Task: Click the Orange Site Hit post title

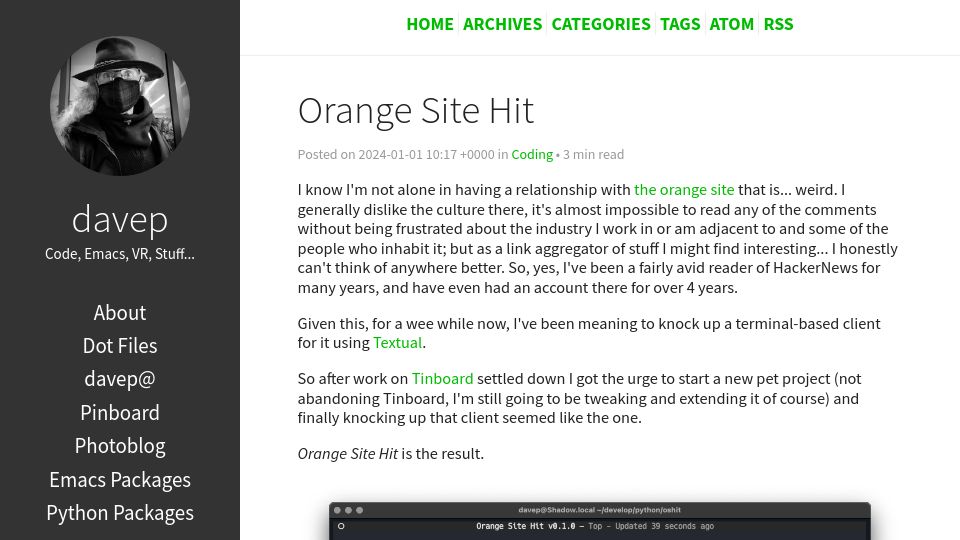Action: 416,111
